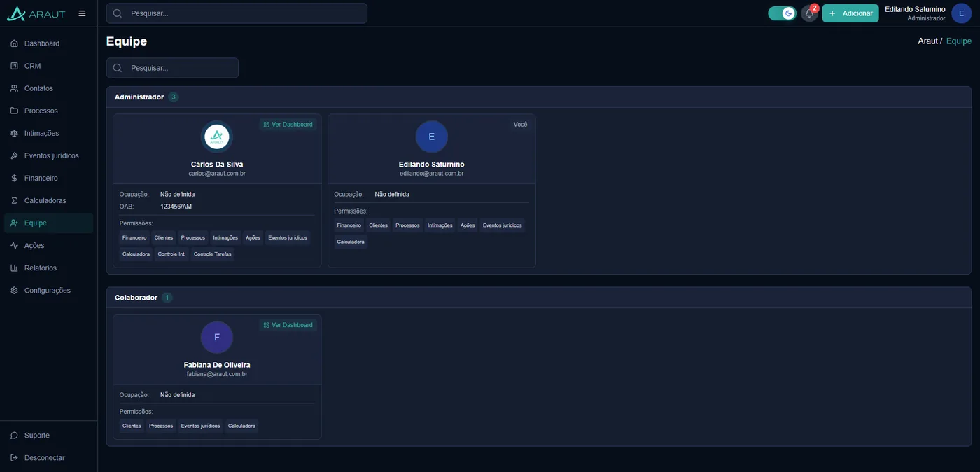Click Colaborador count badge 1

pos(167,298)
